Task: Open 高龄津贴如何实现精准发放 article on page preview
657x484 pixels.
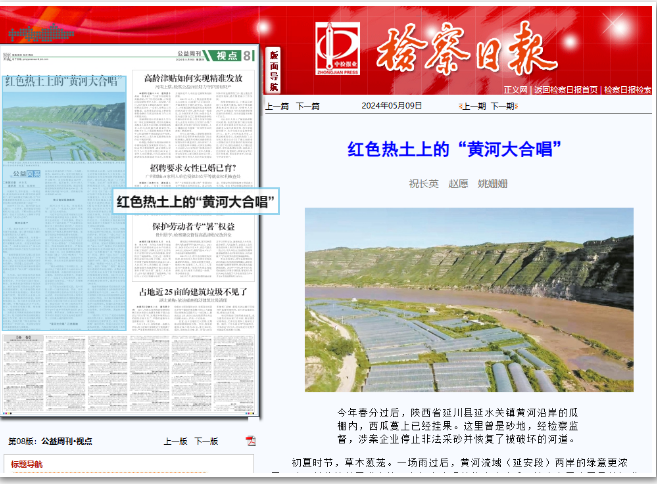Action: point(193,78)
